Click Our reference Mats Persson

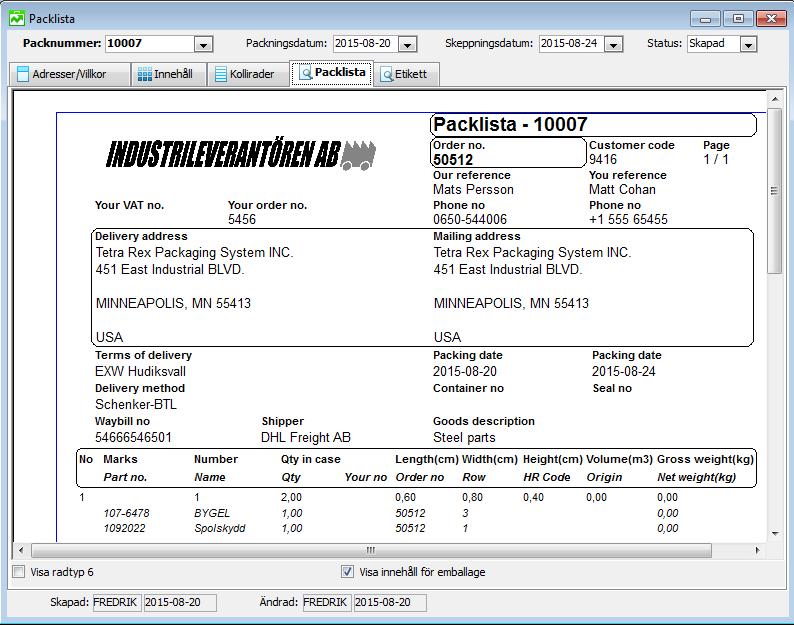coord(473,189)
